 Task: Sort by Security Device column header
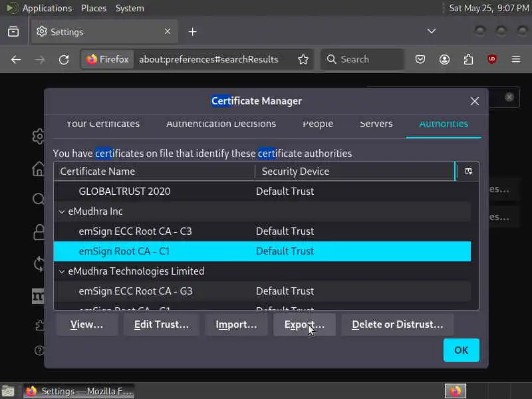354,172
